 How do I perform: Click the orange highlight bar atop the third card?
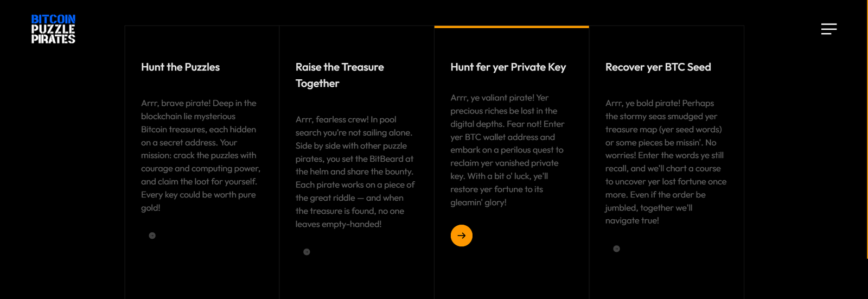coord(511,27)
